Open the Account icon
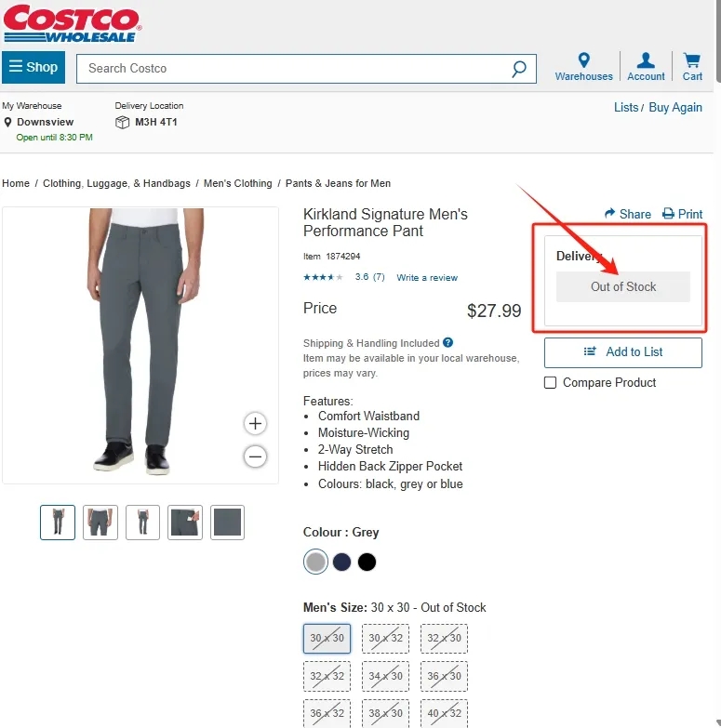Image resolution: width=721 pixels, height=728 pixels. [646, 60]
